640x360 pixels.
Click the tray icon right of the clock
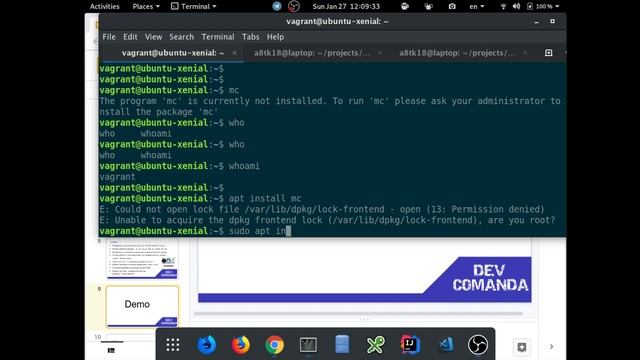click(405, 6)
